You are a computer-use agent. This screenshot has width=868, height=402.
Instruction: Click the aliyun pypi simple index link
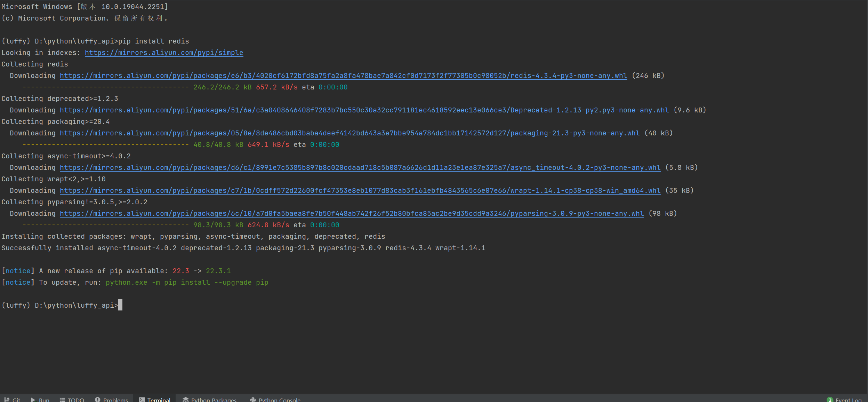pos(164,53)
